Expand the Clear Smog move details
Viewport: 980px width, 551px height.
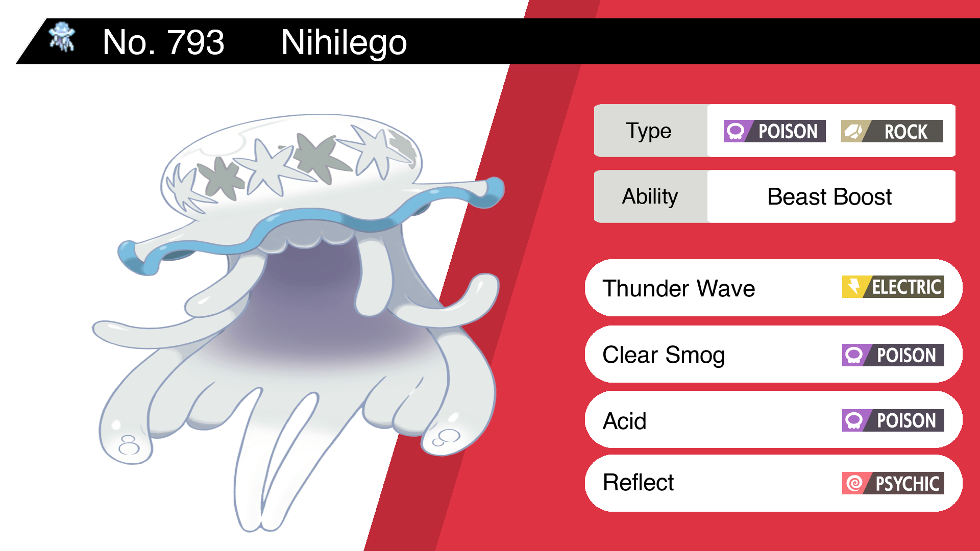(767, 355)
